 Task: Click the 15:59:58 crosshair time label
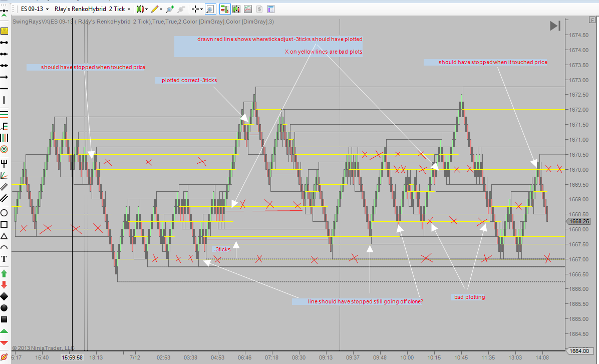[x=72, y=358]
